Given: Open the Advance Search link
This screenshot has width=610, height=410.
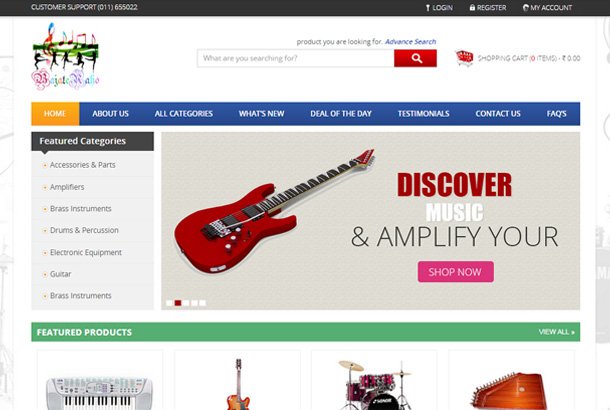Looking at the screenshot, I should pos(410,42).
